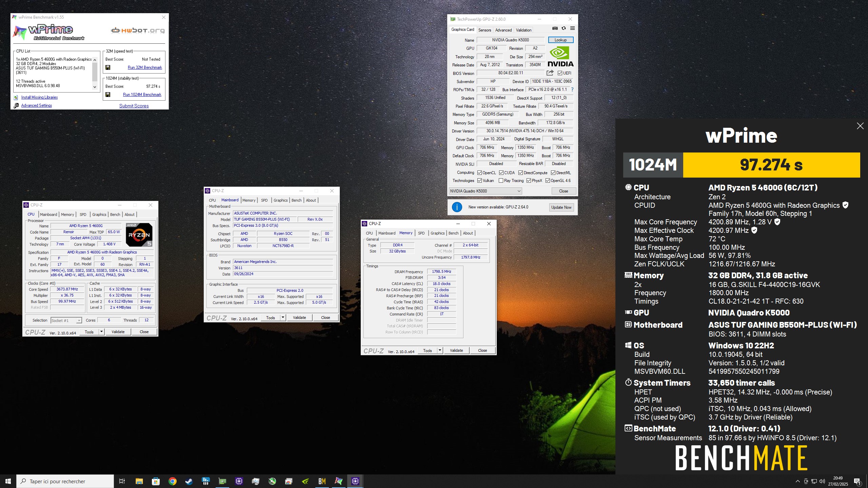
Task: Click the icon beside Install Missing Libraries
Action: 16,97
